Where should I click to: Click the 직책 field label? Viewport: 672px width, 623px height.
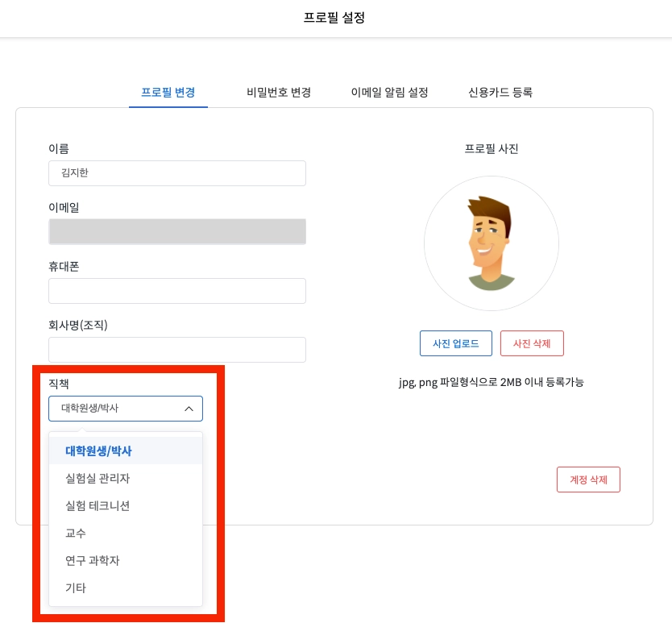59,384
